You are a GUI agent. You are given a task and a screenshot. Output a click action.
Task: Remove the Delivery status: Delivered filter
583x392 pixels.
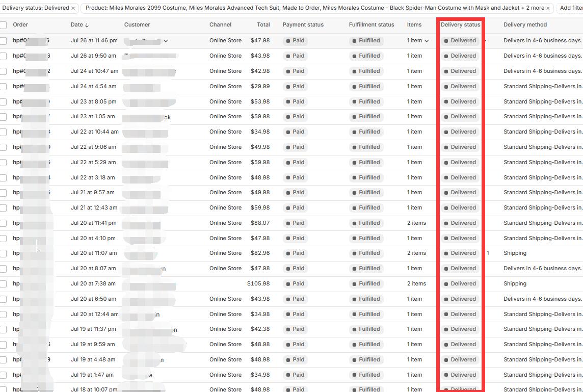pos(73,8)
